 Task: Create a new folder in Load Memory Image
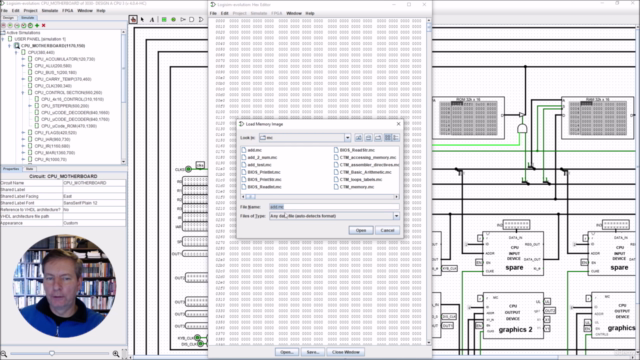(378, 138)
